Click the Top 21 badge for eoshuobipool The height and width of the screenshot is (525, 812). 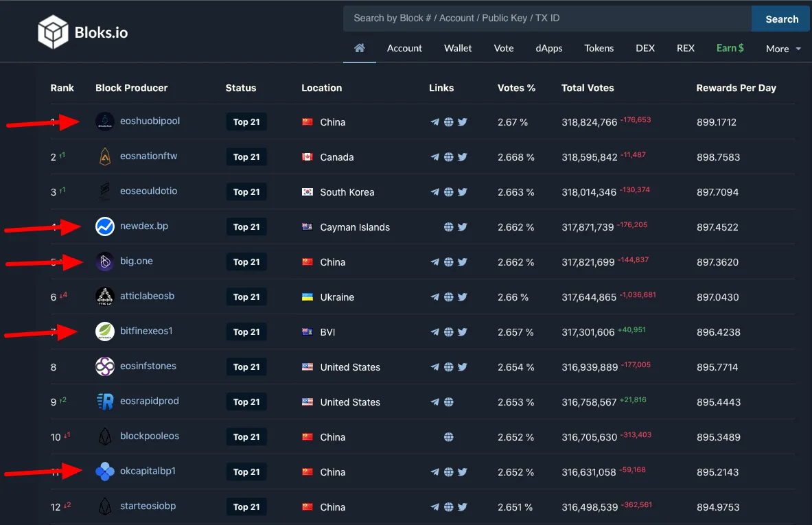(246, 122)
